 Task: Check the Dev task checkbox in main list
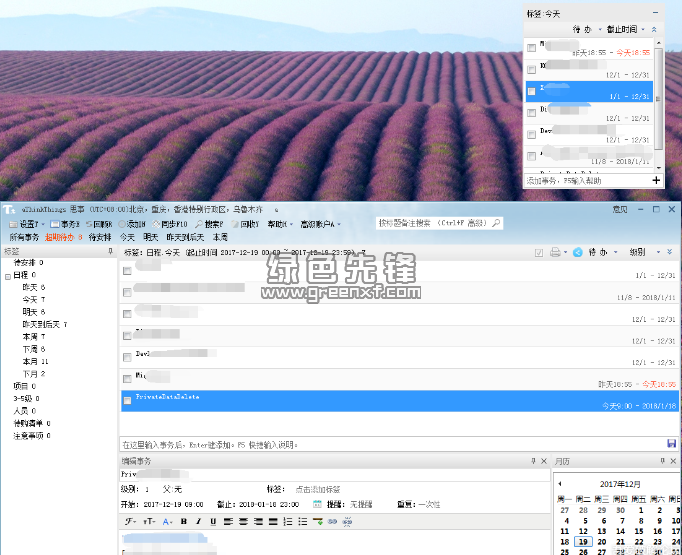coord(127,357)
